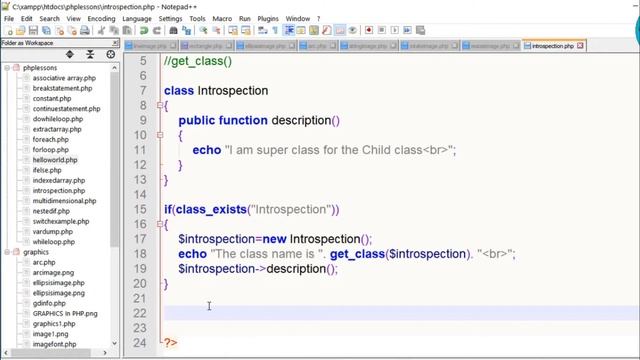
Task: Toggle synchronized horizontal scrolling
Action: pyautogui.click(x=246, y=31)
